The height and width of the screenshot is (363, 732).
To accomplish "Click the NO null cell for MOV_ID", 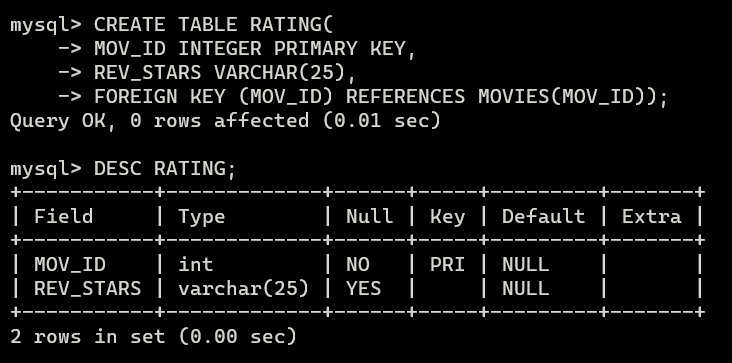I will pyautogui.click(x=358, y=265).
